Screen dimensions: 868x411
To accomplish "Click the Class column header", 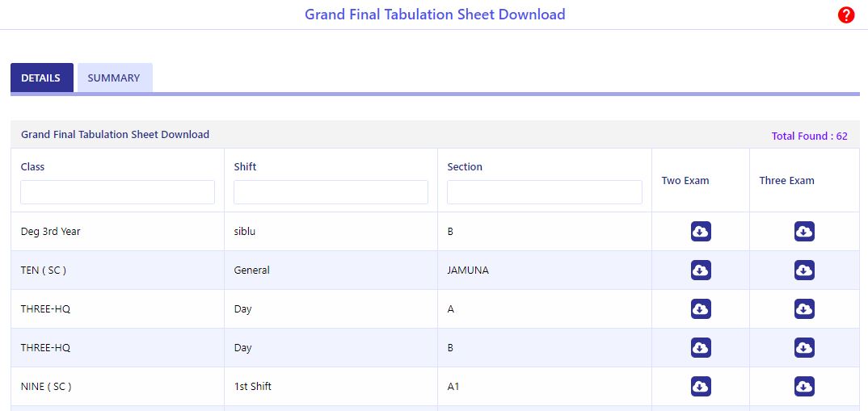I will [33, 167].
